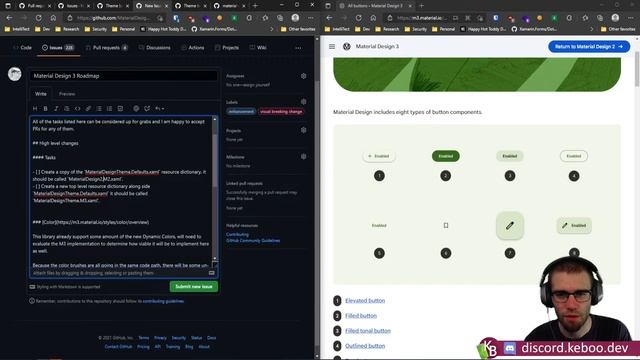This screenshot has height=360, width=640.
Task: Open Other favorites folder in left browser
Action: pos(298,29)
